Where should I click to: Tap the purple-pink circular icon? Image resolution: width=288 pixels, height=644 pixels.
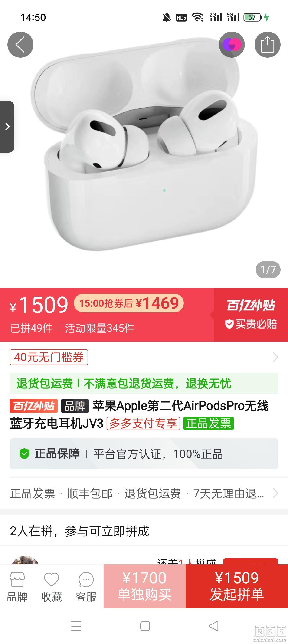point(232,45)
